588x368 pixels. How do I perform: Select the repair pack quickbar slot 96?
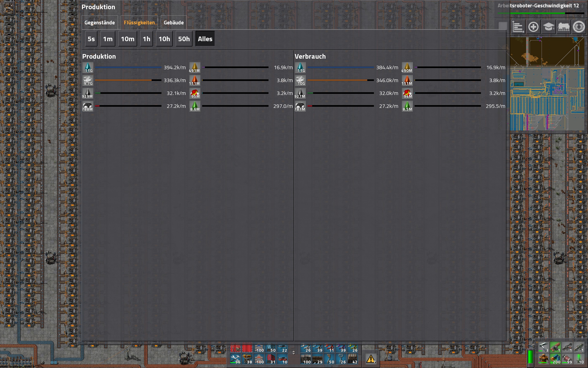tap(235, 359)
